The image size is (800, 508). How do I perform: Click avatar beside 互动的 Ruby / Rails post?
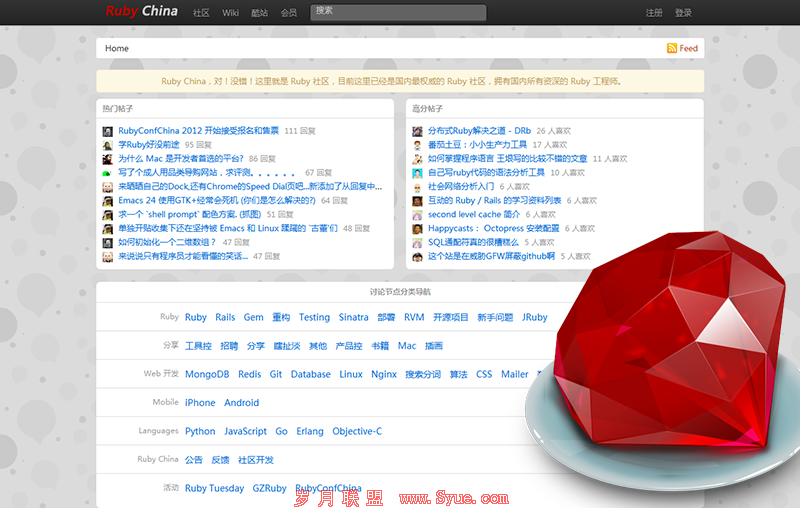[x=417, y=201]
